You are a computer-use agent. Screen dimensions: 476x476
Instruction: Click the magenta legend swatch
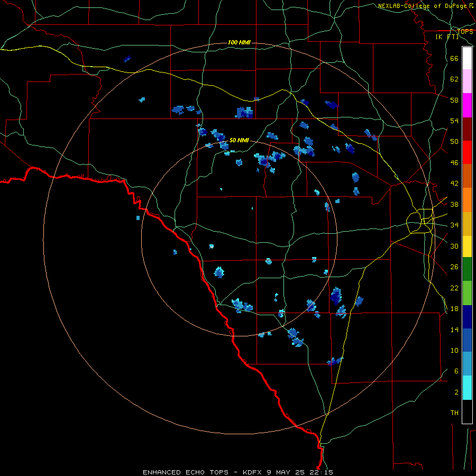tap(467, 105)
